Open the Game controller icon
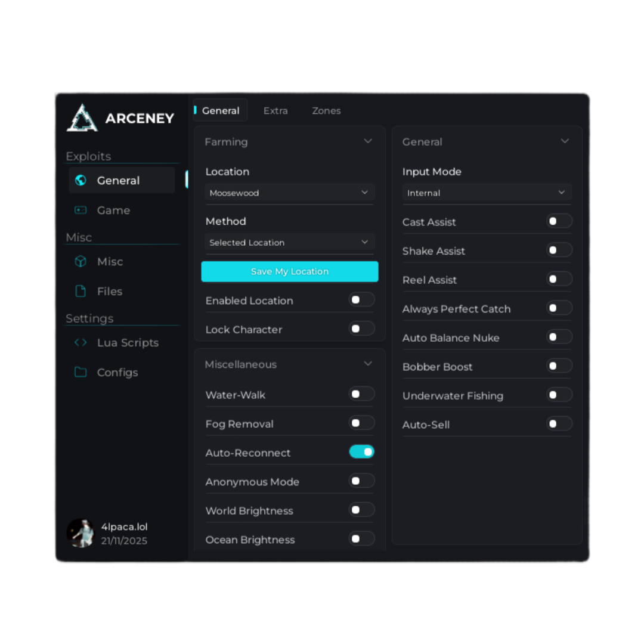The height and width of the screenshot is (644, 644). point(80,210)
